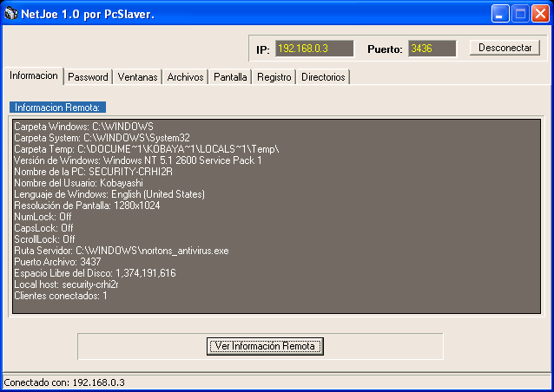Show the Pantalla tab
This screenshot has width=554, height=392.
coord(230,77)
